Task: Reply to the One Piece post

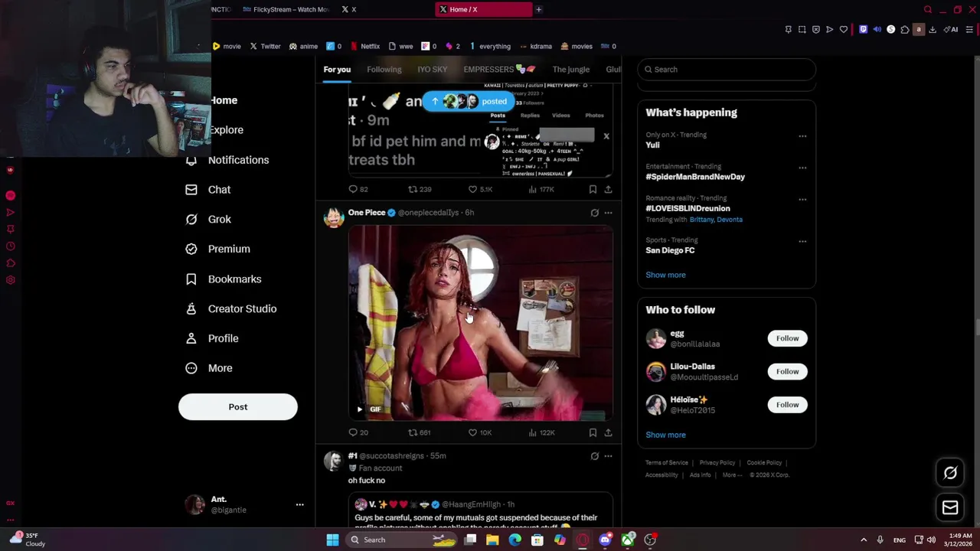Action: (x=358, y=433)
